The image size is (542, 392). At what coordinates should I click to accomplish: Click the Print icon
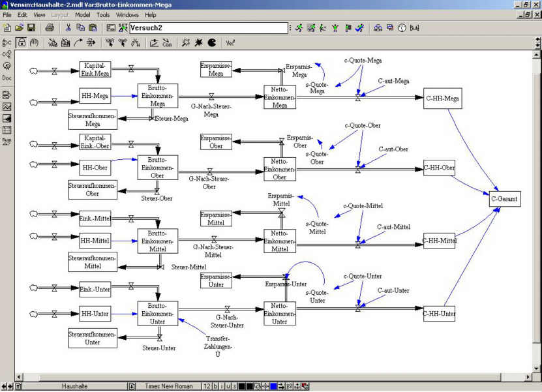[x=50, y=27]
